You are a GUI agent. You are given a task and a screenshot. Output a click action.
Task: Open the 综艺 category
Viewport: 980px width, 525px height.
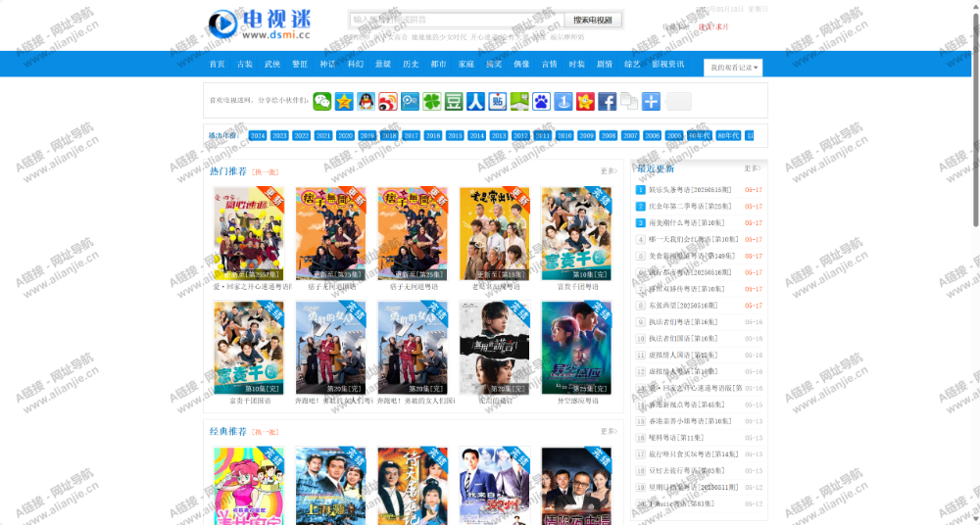pyautogui.click(x=632, y=64)
